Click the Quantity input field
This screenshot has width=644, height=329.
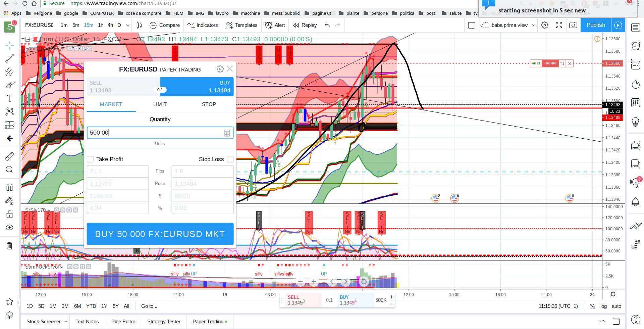point(160,133)
